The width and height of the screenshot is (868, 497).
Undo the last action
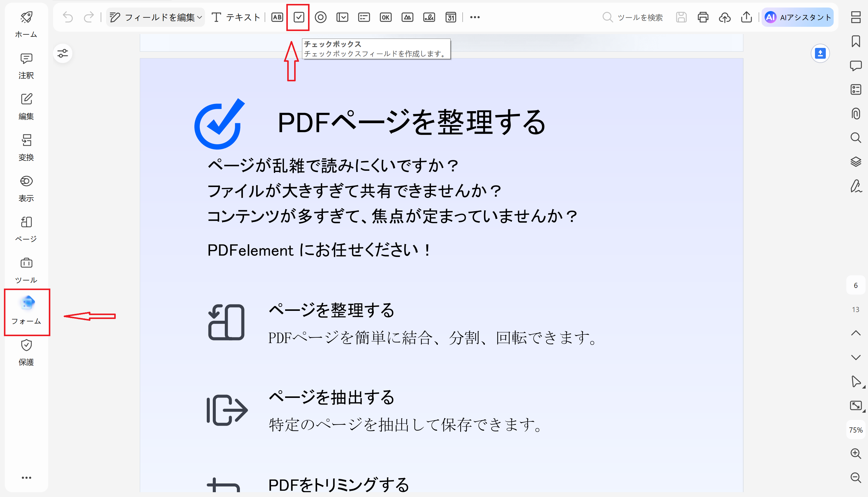[68, 17]
